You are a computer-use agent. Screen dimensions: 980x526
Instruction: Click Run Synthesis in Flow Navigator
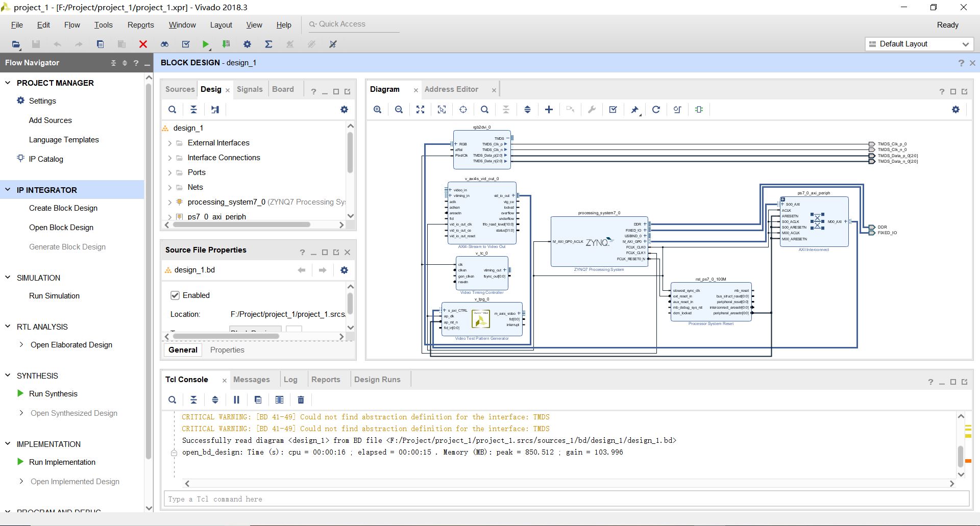pos(53,394)
